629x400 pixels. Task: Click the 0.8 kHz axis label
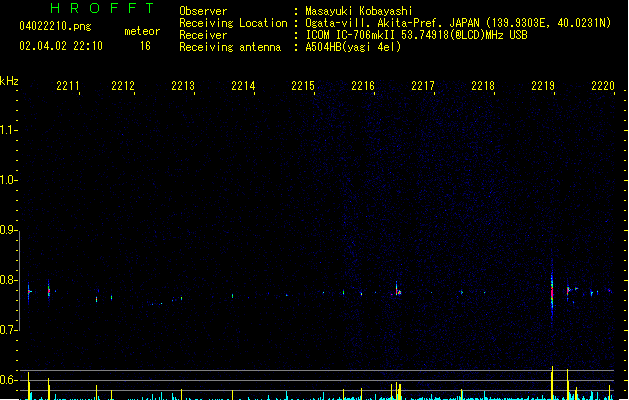click(8, 280)
